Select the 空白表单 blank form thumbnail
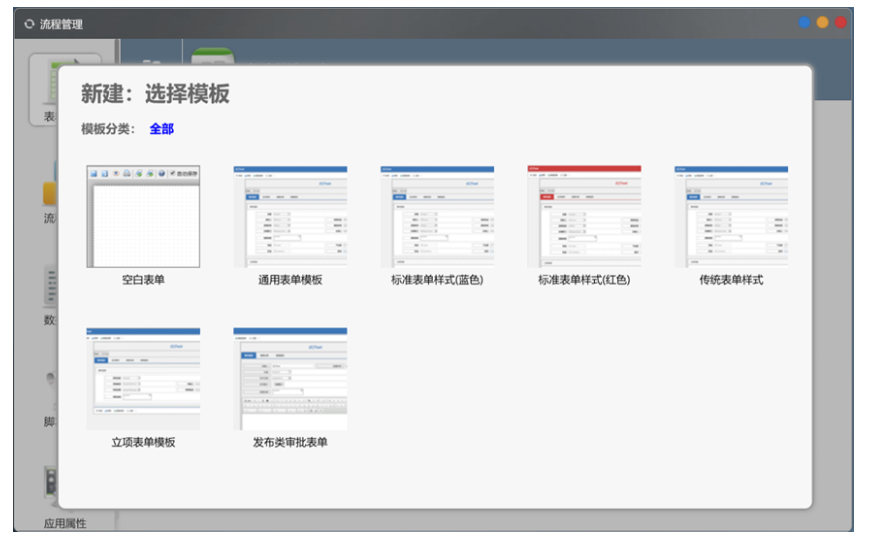The height and width of the screenshot is (540, 872). click(143, 216)
